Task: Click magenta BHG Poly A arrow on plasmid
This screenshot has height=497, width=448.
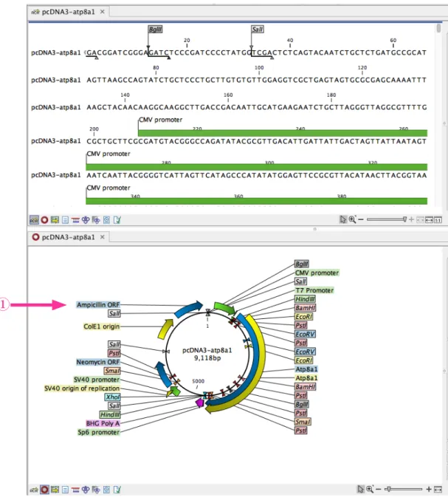Action: point(199,402)
